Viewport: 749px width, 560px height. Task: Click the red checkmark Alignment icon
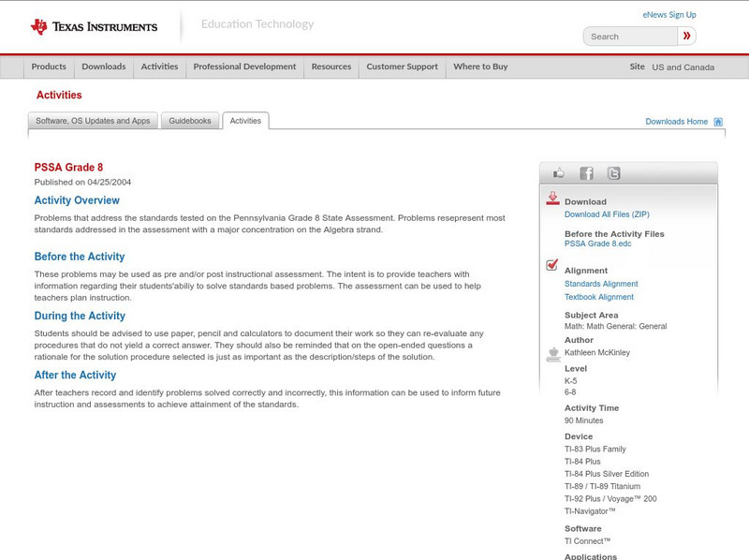point(551,264)
